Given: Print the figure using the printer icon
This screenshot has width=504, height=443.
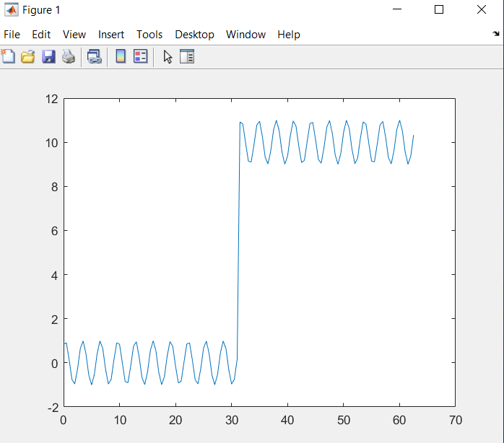Looking at the screenshot, I should click(69, 56).
